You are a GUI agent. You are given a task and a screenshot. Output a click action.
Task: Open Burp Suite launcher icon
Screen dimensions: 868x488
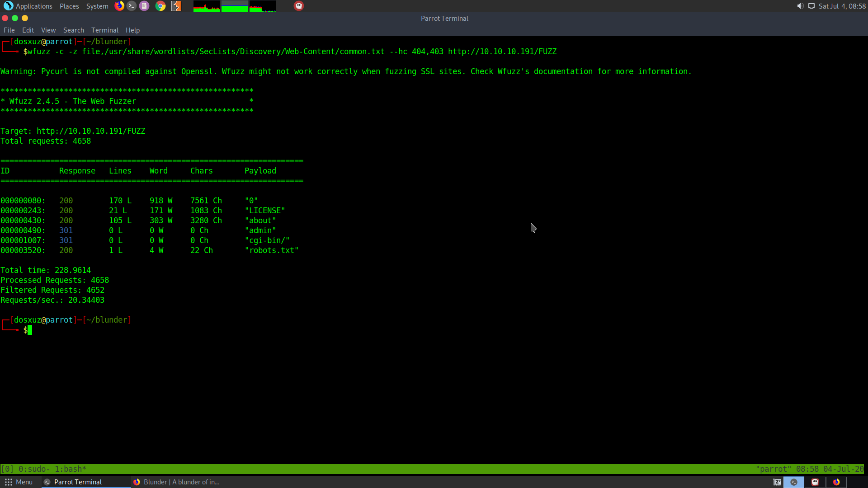(x=176, y=6)
